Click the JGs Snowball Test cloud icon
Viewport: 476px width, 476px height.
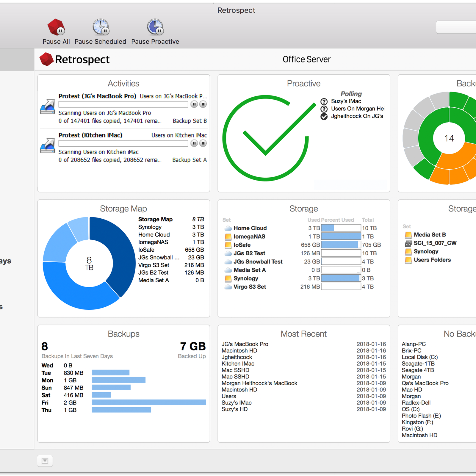tap(228, 262)
